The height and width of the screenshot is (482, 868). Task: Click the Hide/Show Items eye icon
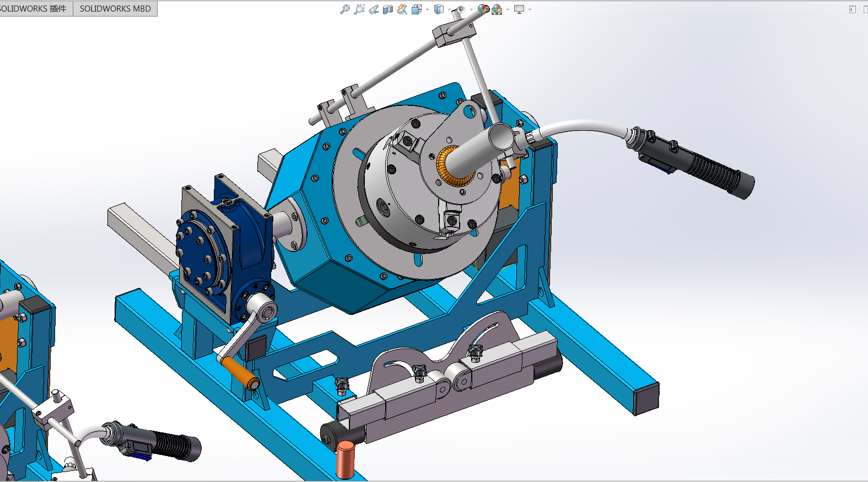coord(461,9)
